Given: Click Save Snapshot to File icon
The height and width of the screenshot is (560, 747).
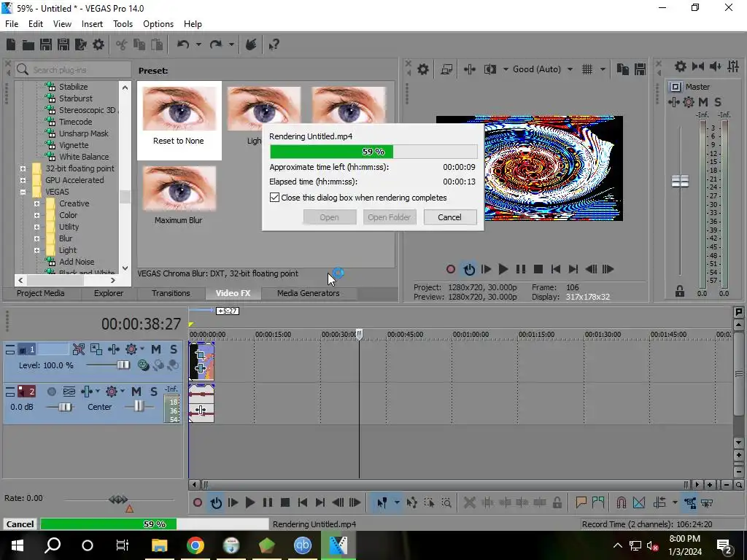Looking at the screenshot, I should 640,69.
